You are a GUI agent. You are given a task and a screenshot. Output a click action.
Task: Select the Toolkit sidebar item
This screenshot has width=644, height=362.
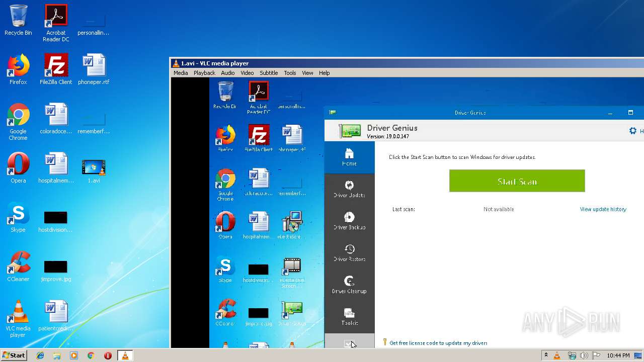coord(349,317)
